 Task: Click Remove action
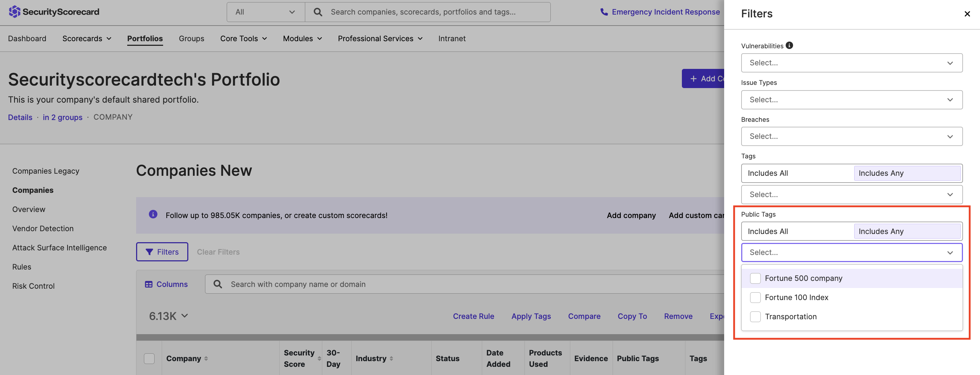[x=678, y=316]
